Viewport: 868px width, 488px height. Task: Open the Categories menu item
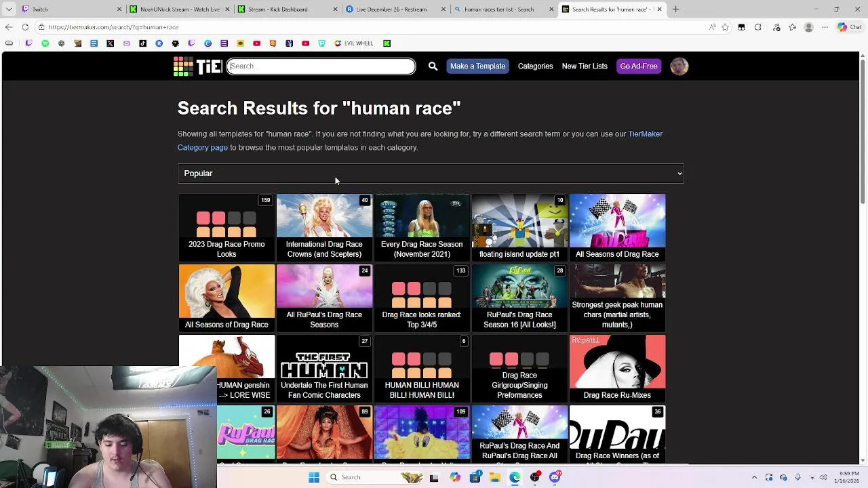pyautogui.click(x=535, y=66)
